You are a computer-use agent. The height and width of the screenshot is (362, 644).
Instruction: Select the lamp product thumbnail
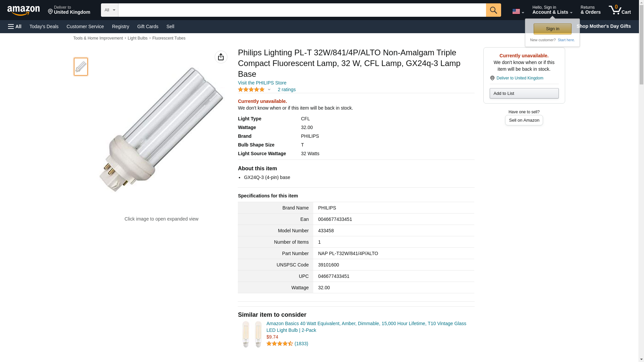coord(80,66)
